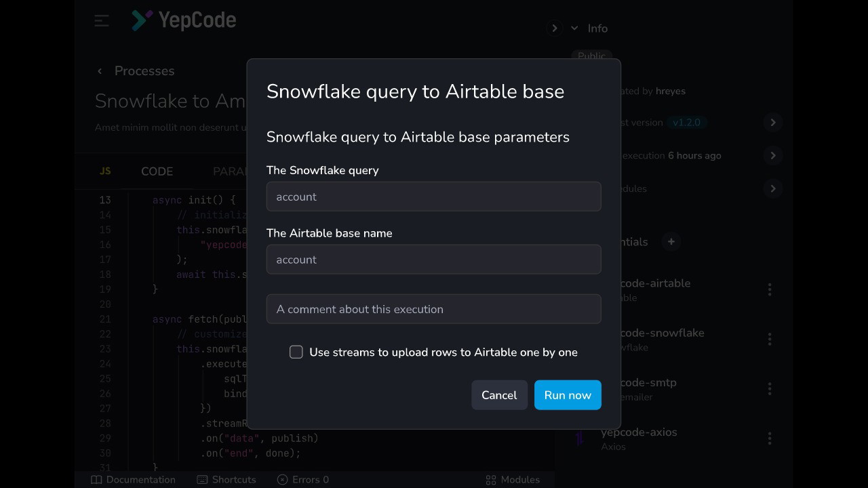
Task: Click the YepCode logo
Action: [184, 20]
